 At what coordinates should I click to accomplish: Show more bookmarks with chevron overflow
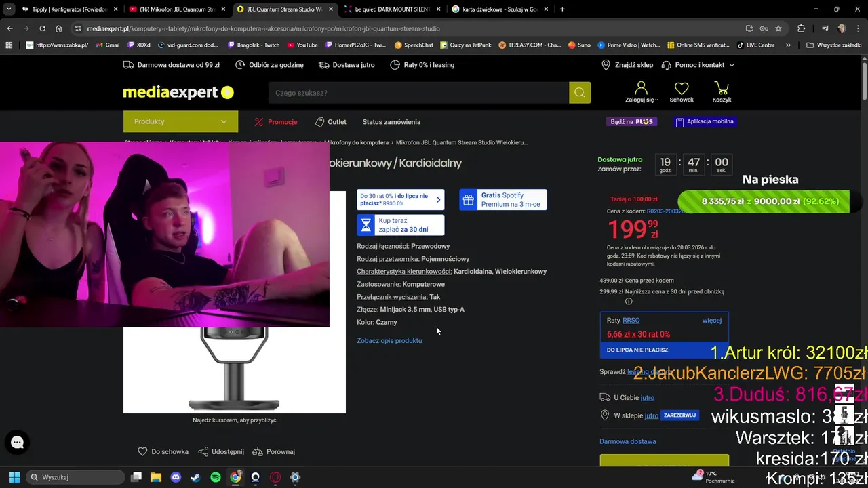pos(788,45)
